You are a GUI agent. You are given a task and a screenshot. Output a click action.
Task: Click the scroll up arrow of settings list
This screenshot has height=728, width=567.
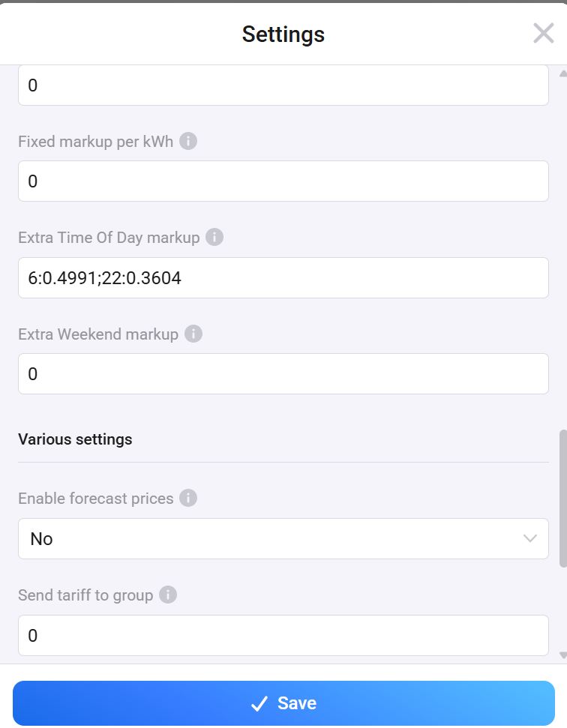tap(563, 73)
